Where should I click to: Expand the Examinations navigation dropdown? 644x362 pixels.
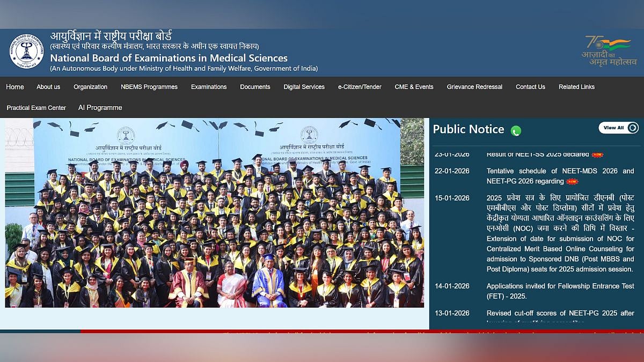[209, 87]
